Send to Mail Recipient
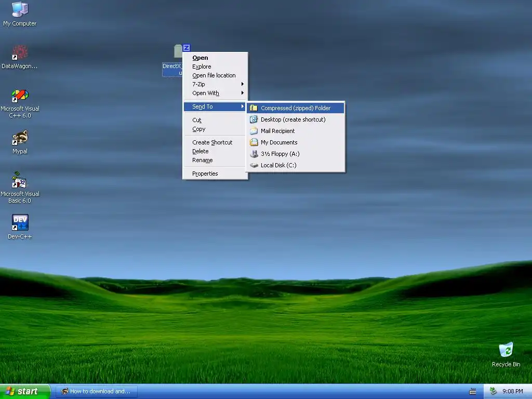 [x=296, y=131]
